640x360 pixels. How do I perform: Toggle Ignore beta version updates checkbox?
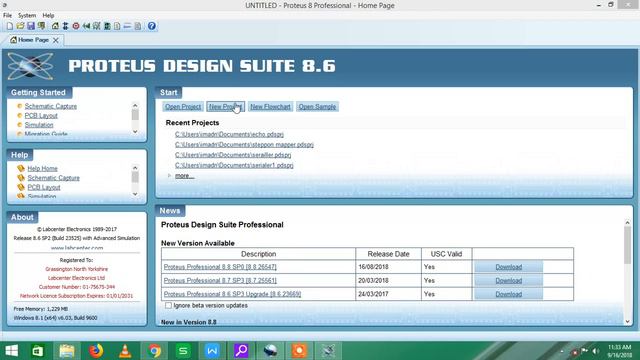(168, 305)
